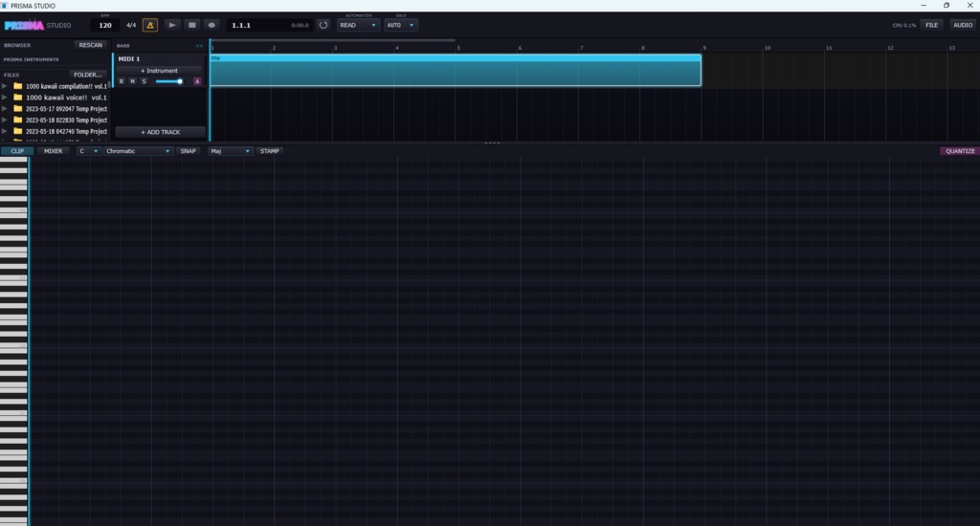
Task: Start playback with the play button
Action: pyautogui.click(x=172, y=25)
